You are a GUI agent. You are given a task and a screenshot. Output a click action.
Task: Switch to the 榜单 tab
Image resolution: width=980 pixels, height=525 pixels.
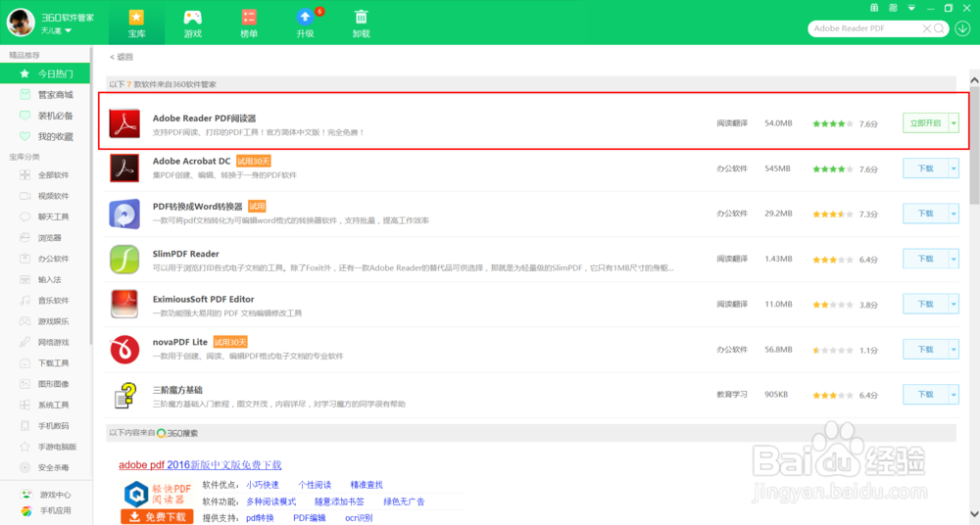(x=249, y=24)
